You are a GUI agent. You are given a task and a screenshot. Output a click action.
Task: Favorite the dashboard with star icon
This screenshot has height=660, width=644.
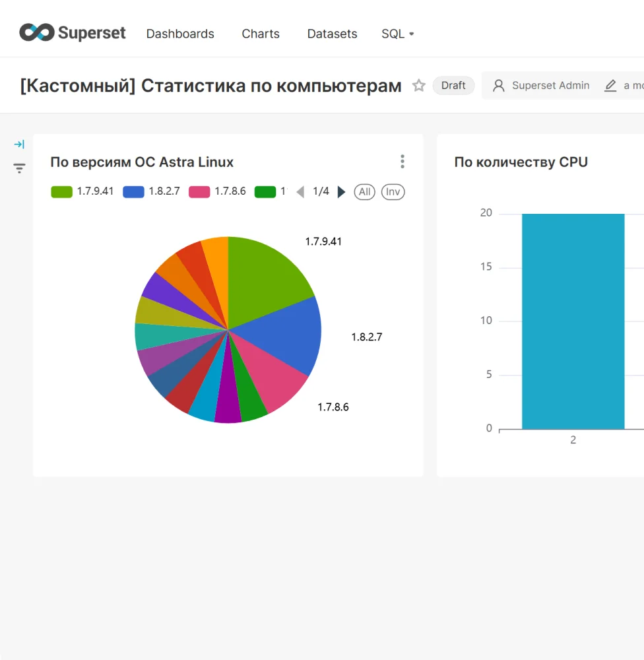tap(418, 85)
